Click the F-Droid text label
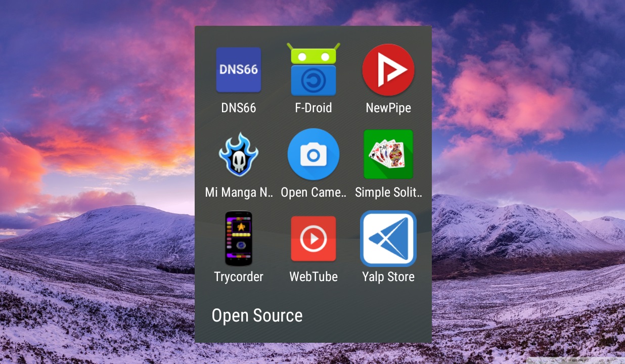Viewport: 625px width, 364px height. click(x=314, y=108)
